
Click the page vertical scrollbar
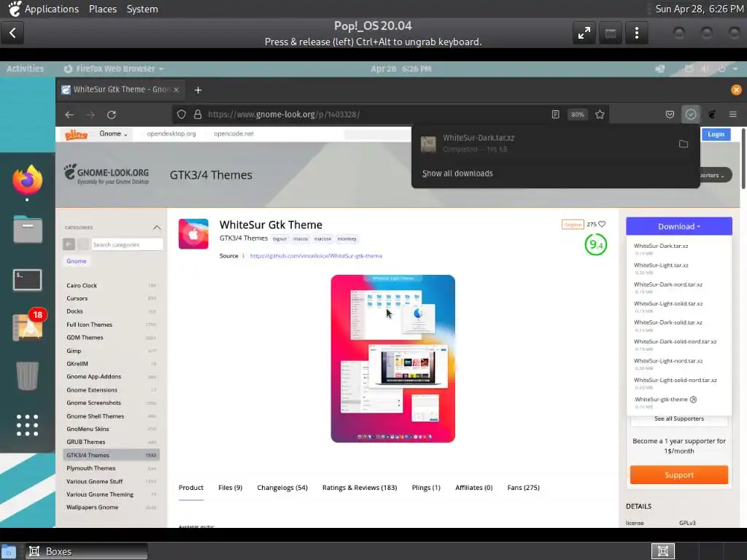pos(743,159)
